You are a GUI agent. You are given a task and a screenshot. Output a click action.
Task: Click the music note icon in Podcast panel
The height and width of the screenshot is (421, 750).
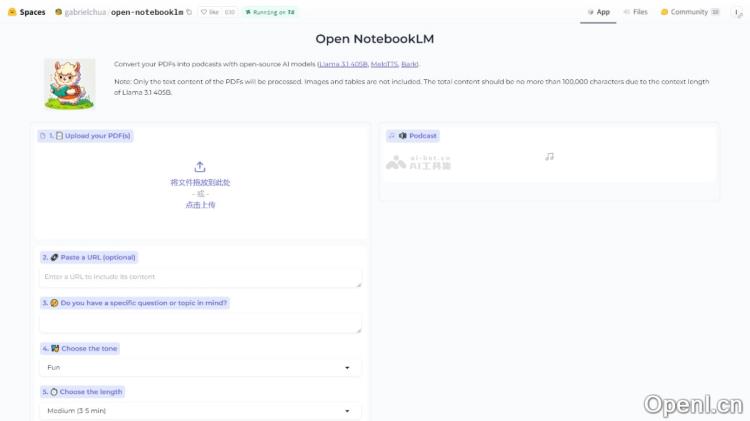[549, 157]
